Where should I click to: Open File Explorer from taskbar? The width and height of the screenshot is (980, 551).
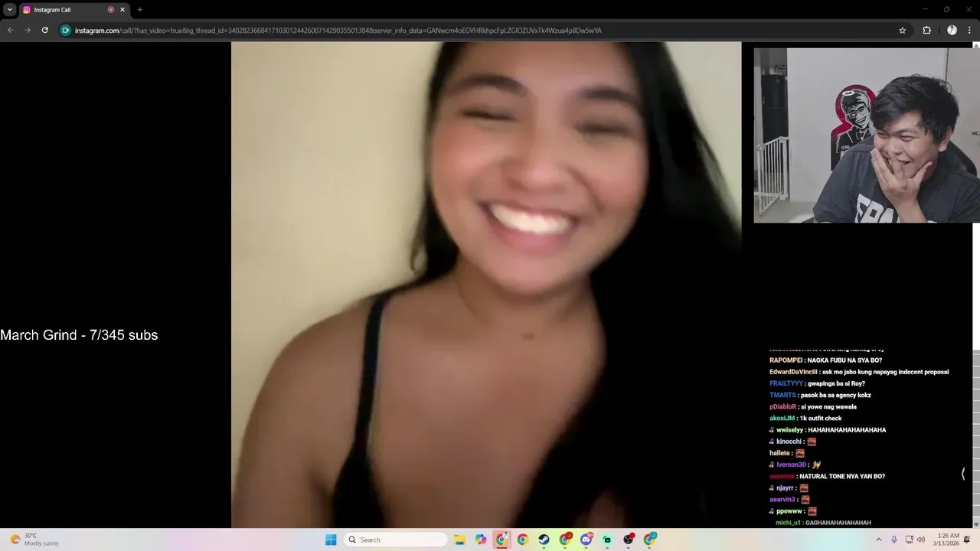pos(459,540)
